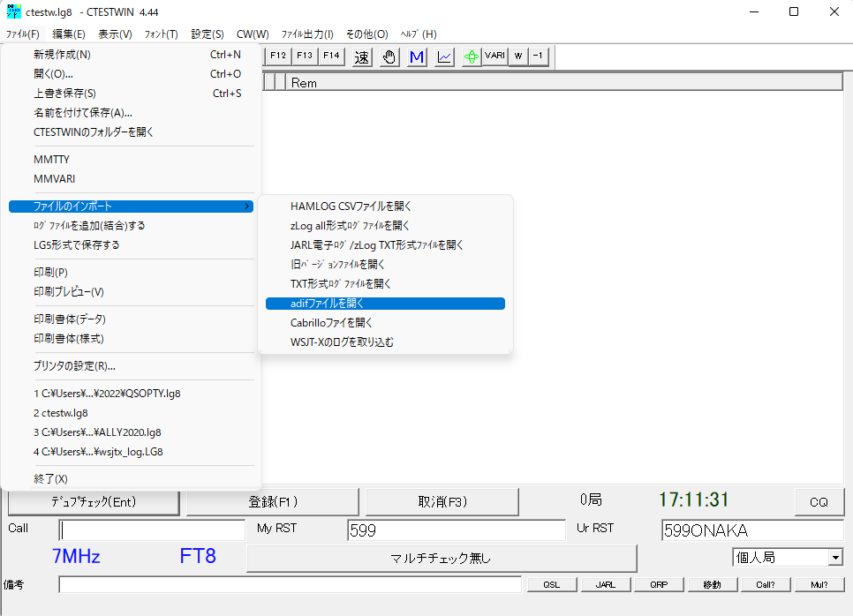
Task: Open the ヘルプ(H) menu
Action: 419,34
